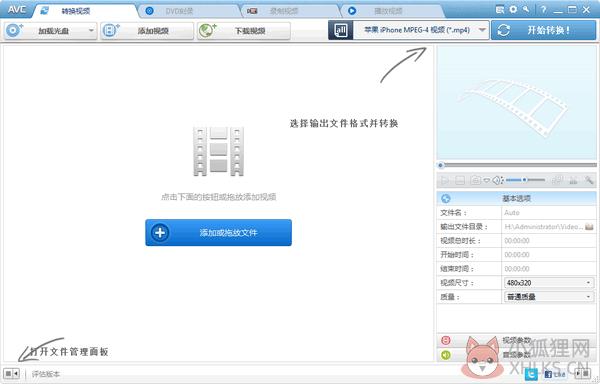Click the 评估版本 status text

(46, 374)
